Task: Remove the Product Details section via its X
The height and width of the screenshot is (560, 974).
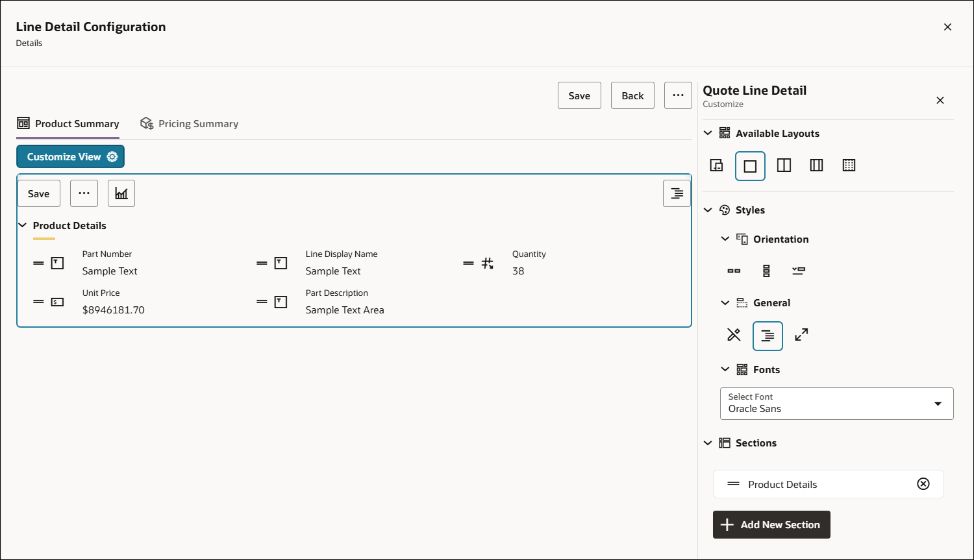Action: [x=923, y=483]
